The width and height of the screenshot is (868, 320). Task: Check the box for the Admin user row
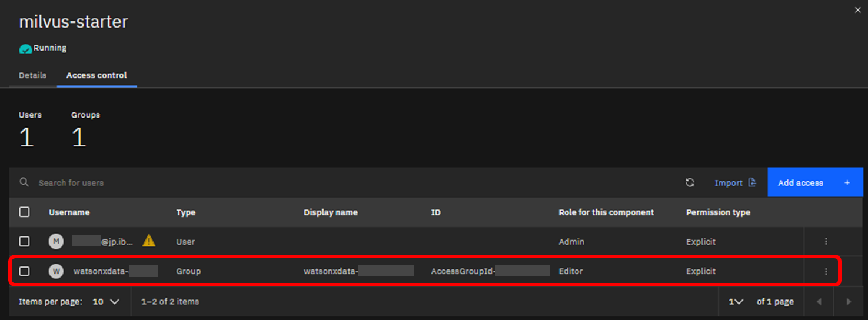24,242
